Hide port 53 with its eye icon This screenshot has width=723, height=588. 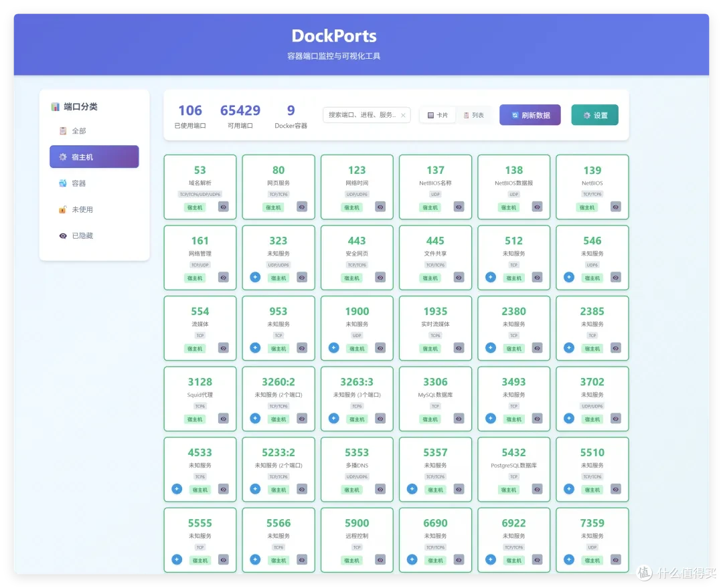pyautogui.click(x=223, y=207)
